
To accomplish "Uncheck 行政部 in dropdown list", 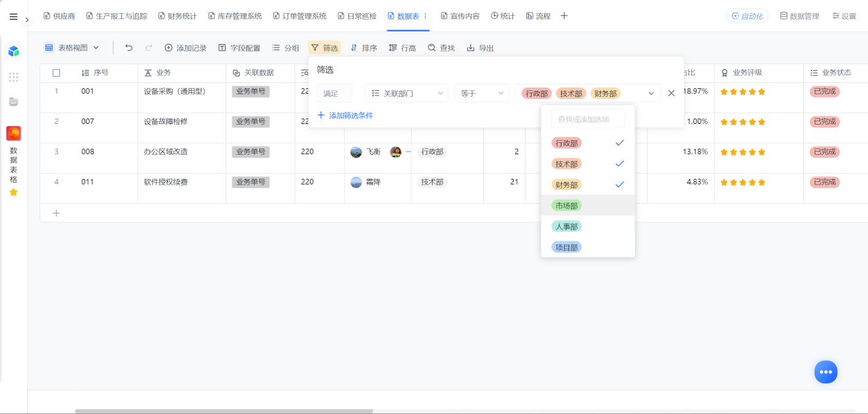I will pos(588,143).
